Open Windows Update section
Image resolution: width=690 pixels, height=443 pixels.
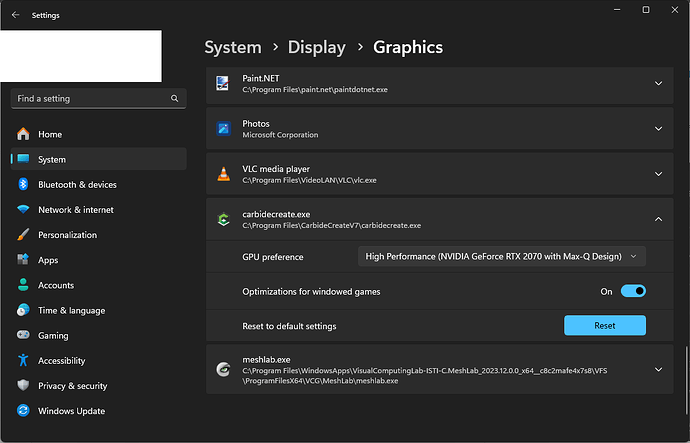[x=99, y=410]
